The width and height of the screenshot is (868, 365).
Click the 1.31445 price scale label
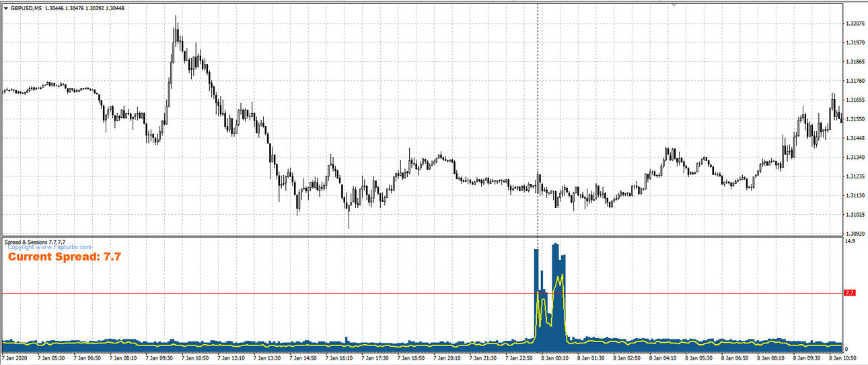[855, 138]
